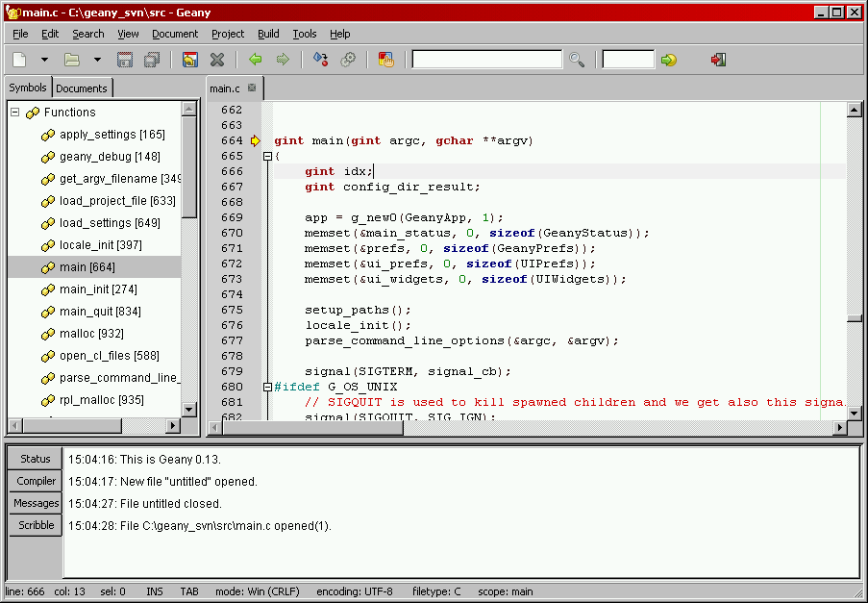Open the New file dropdown arrow
Screen dimensions: 868x603
pos(44,60)
